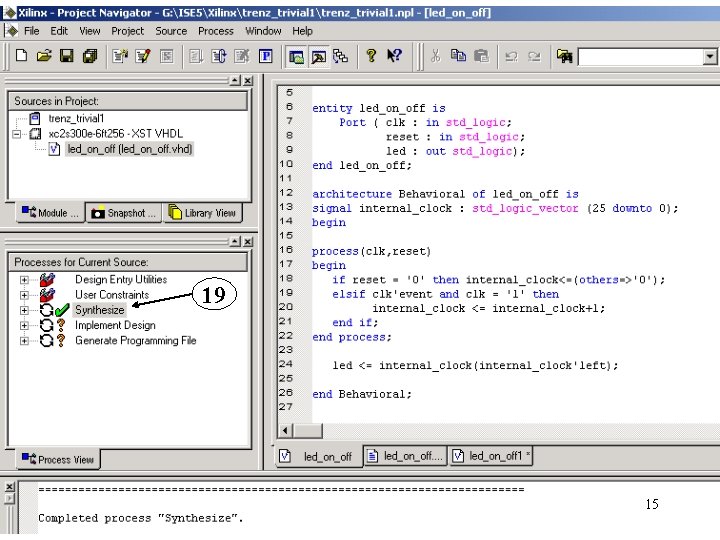The width and height of the screenshot is (720, 540).
Task: Expand Implement Design node
Action: click(x=24, y=325)
